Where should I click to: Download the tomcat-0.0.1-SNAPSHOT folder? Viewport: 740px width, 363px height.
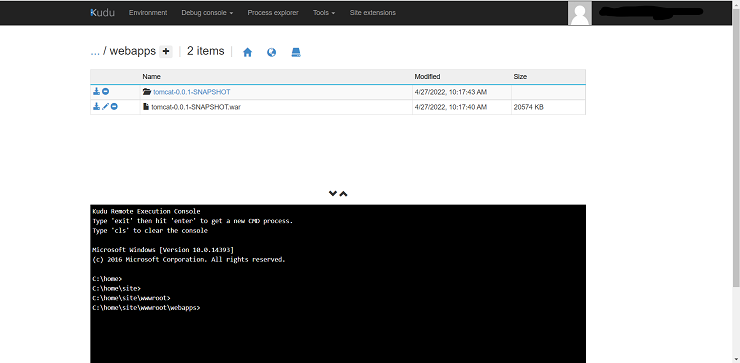tap(96, 92)
